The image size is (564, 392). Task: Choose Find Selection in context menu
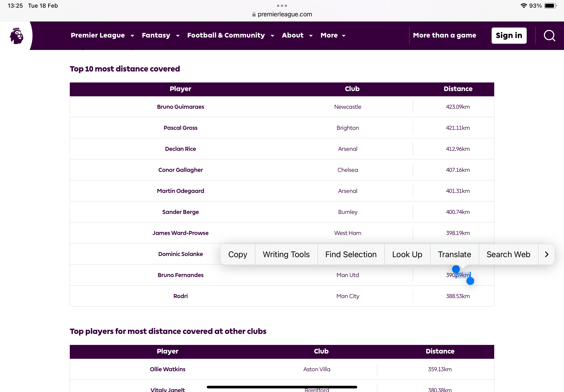coord(351,255)
